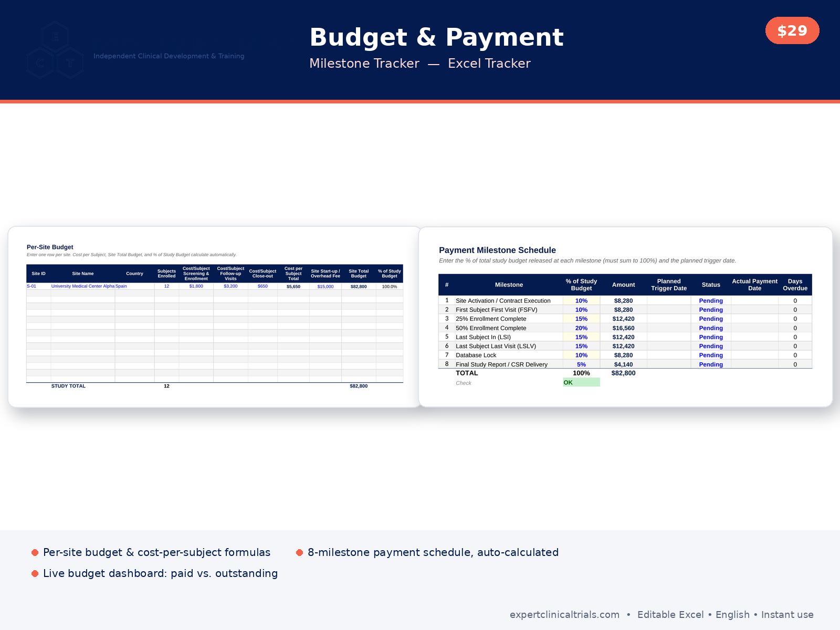Click Per-site budget & cost-per-subject formulas text
The height and width of the screenshot is (630, 840).
(x=156, y=552)
